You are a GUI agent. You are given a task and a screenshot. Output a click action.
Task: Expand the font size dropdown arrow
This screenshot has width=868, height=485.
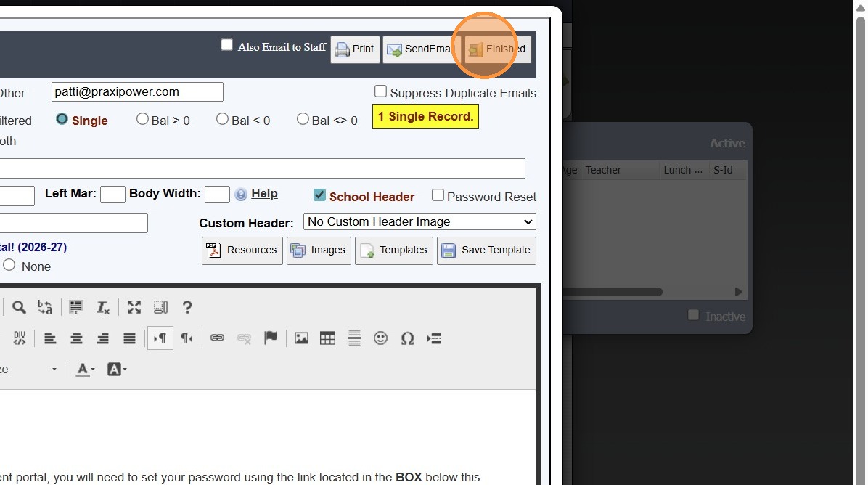(54, 370)
